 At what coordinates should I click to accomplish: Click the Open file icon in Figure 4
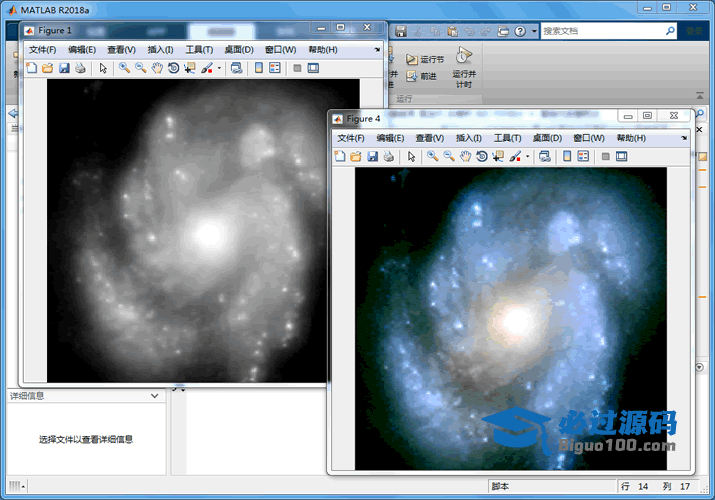(x=355, y=156)
